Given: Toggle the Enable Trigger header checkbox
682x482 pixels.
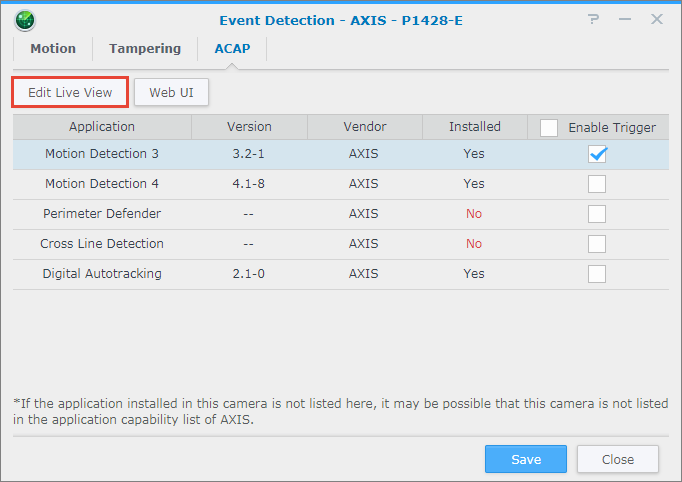Looking at the screenshot, I should [x=549, y=128].
